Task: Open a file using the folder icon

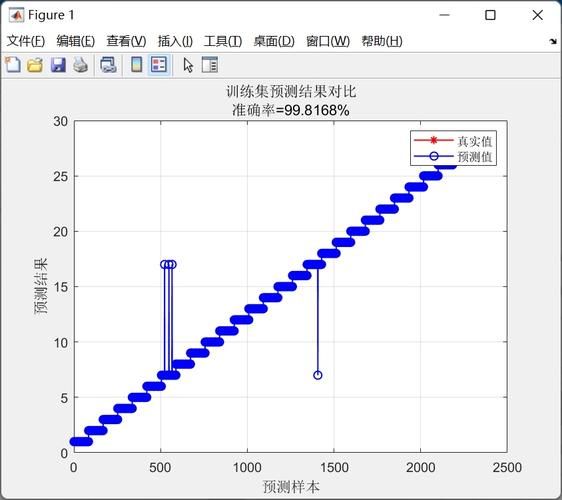Action: click(35, 65)
